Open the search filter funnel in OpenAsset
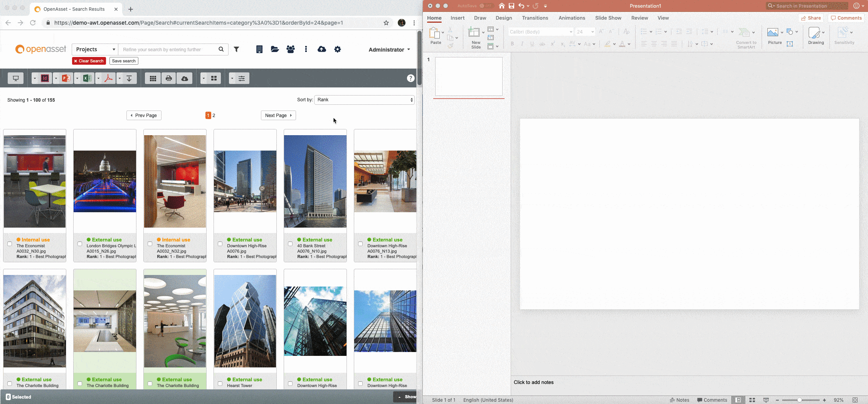The height and width of the screenshot is (404, 868). tap(236, 49)
